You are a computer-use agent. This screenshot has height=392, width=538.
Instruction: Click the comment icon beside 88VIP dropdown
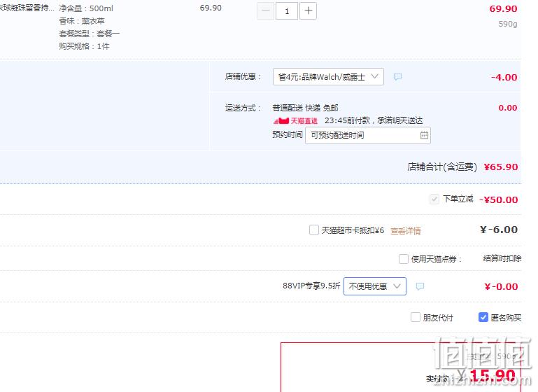420,286
